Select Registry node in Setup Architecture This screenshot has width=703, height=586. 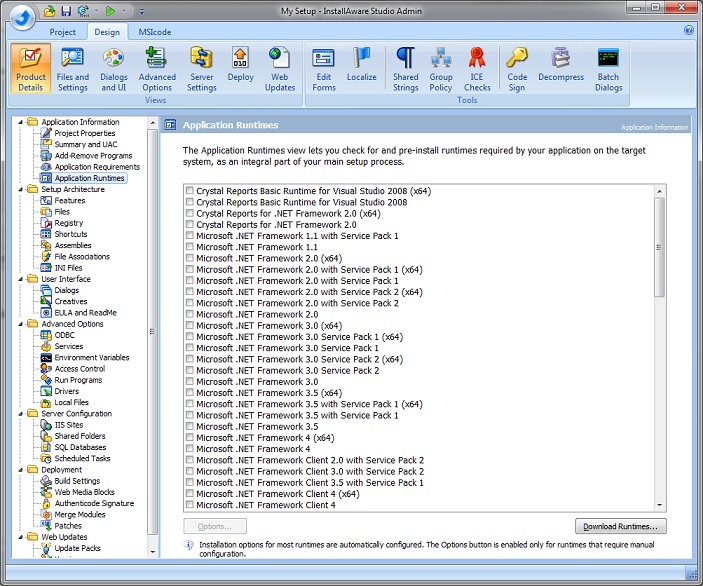(69, 223)
